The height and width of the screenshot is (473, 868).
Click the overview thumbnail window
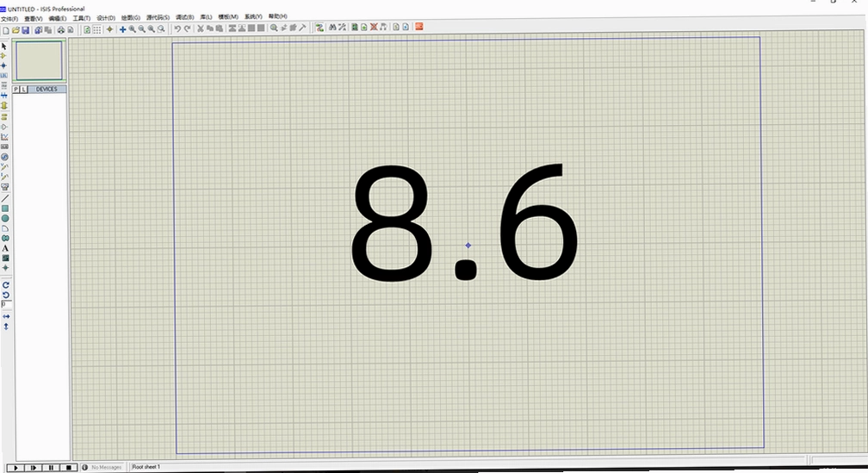point(39,60)
